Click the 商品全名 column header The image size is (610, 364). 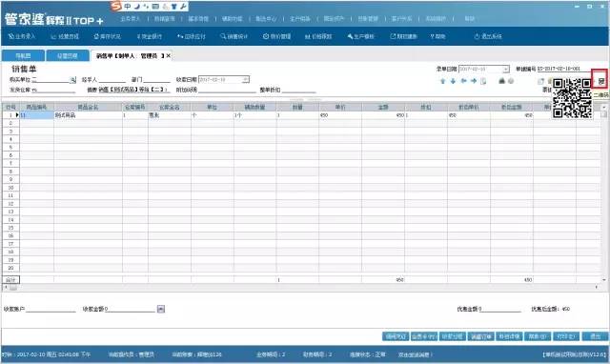[89, 107]
